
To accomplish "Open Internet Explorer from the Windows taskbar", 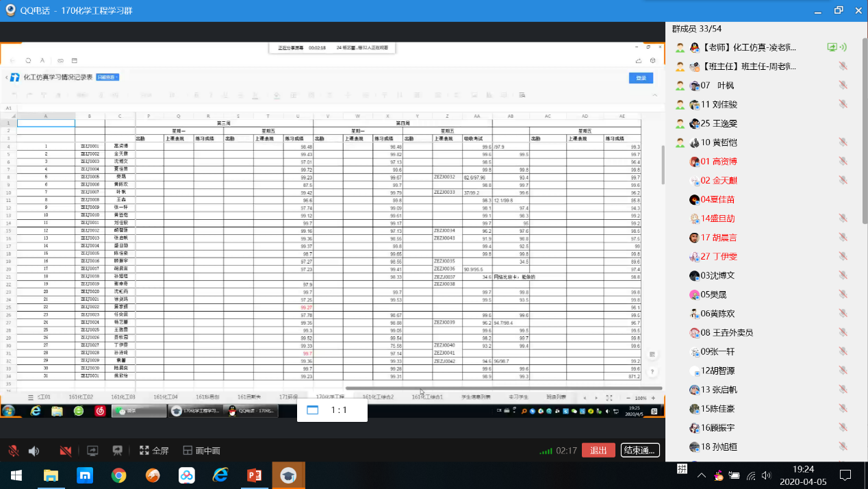I will click(220, 475).
